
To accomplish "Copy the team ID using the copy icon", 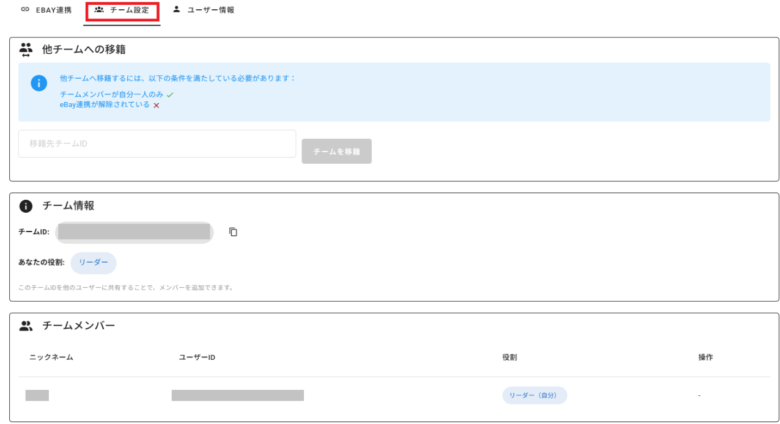I will [x=233, y=232].
